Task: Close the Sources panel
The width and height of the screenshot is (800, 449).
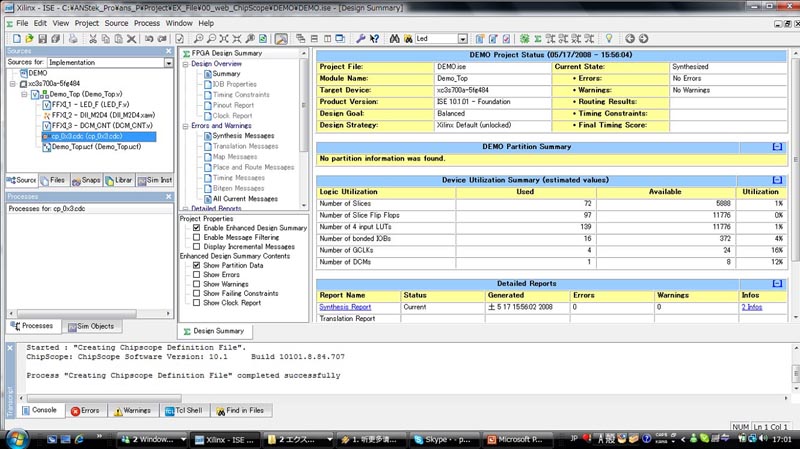Action: coord(169,51)
